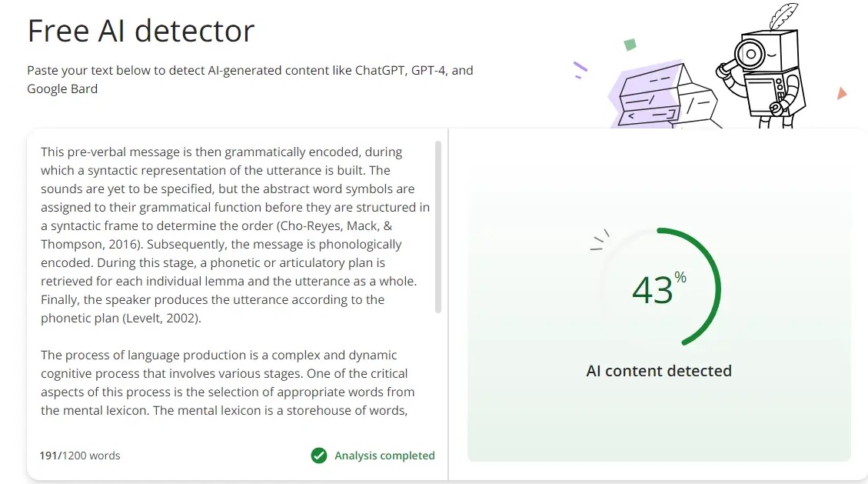This screenshot has width=868, height=484.
Task: Click the circular 43% progress gauge
Action: (x=659, y=287)
